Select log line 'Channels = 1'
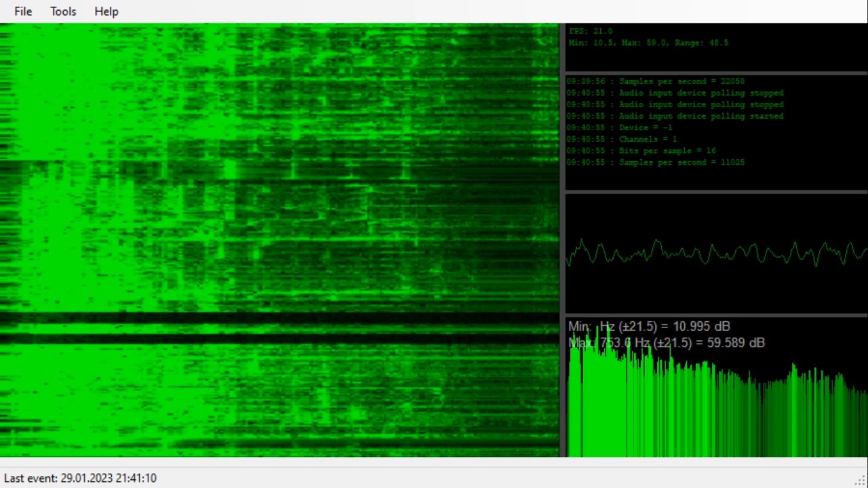 coord(621,139)
